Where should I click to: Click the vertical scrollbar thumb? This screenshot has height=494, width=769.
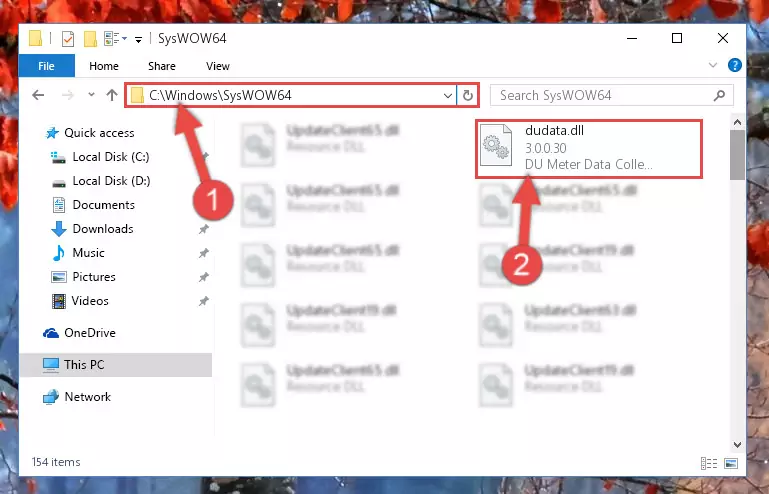737,155
